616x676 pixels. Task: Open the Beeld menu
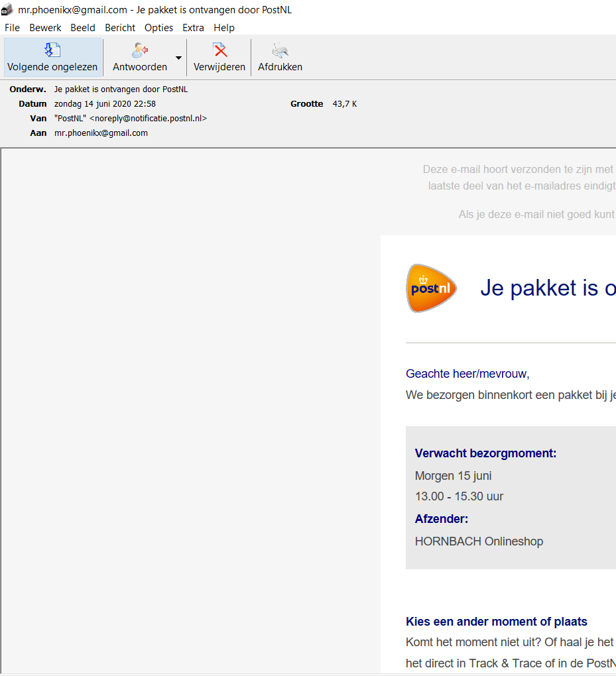[x=83, y=28]
